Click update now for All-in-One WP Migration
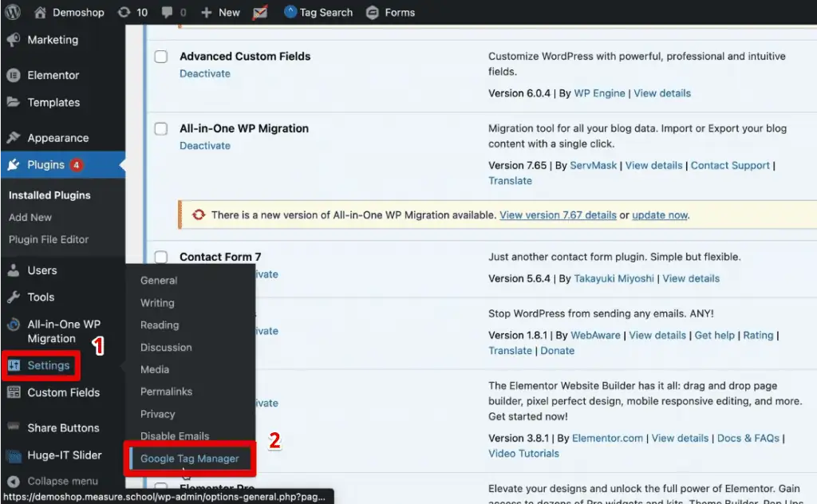This screenshot has height=504, width=817. pos(660,215)
